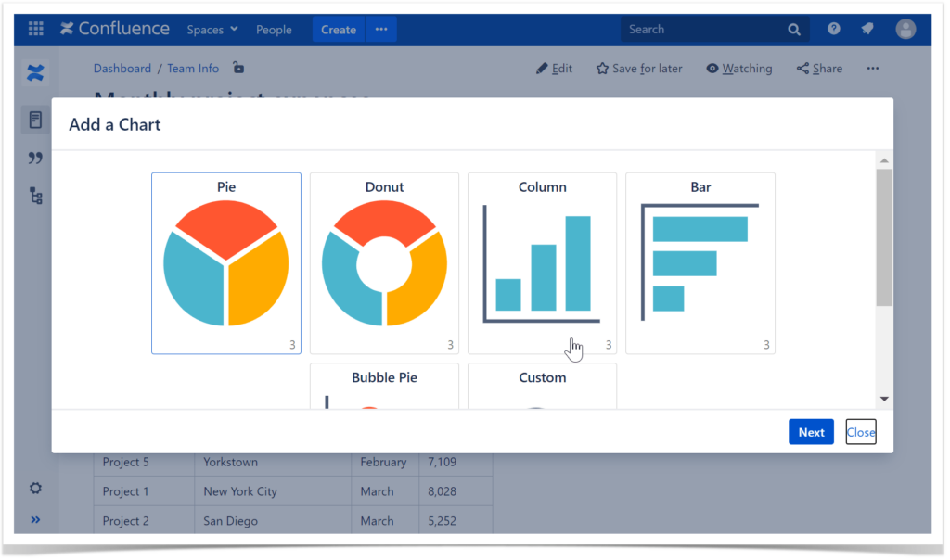Viewport: 950px width, 560px height.
Task: Click the lock icon to change restrictions
Action: pyautogui.click(x=237, y=68)
